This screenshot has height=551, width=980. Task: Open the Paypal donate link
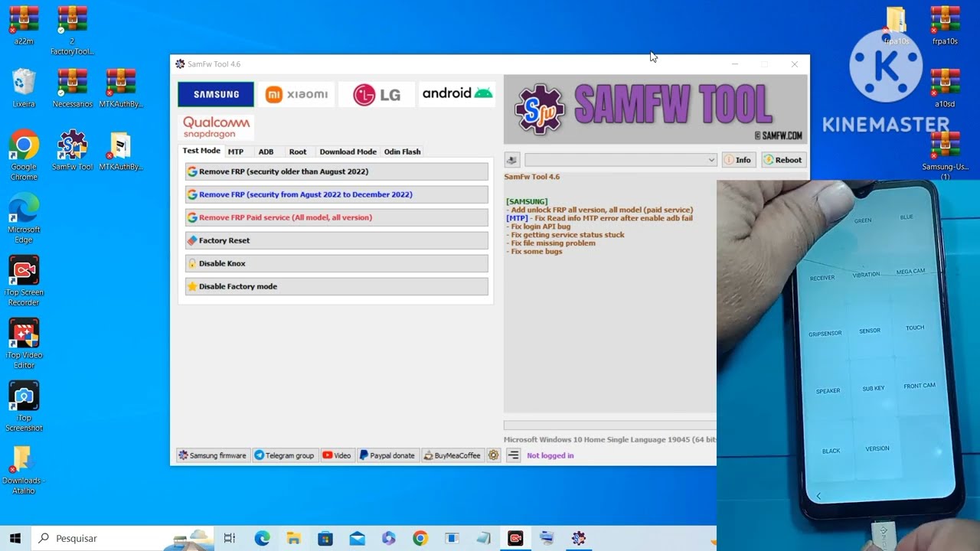click(x=387, y=455)
